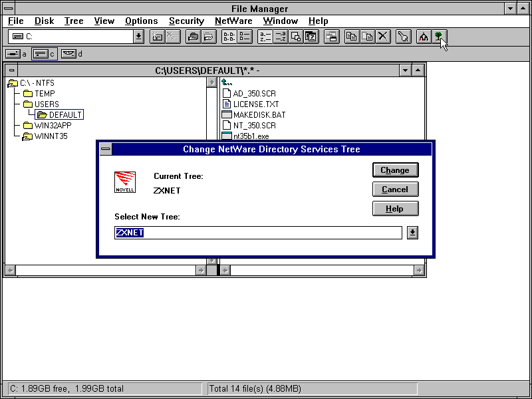
Task: Click the Total 14 file(s) status text
Action: pos(255,388)
